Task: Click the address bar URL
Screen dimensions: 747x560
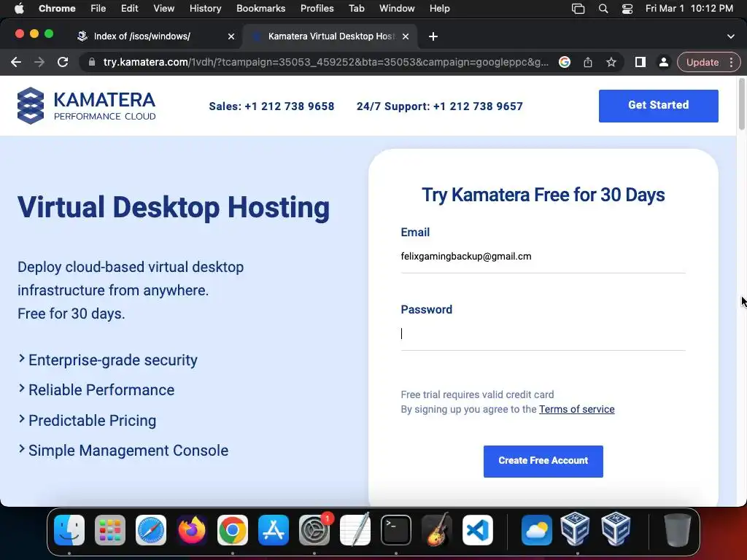Action: (325, 63)
